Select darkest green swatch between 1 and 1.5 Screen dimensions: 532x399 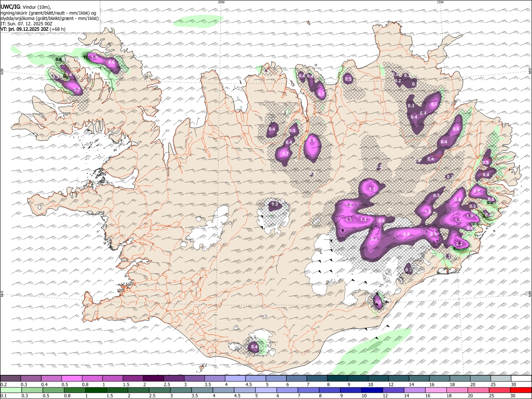pos(95,390)
